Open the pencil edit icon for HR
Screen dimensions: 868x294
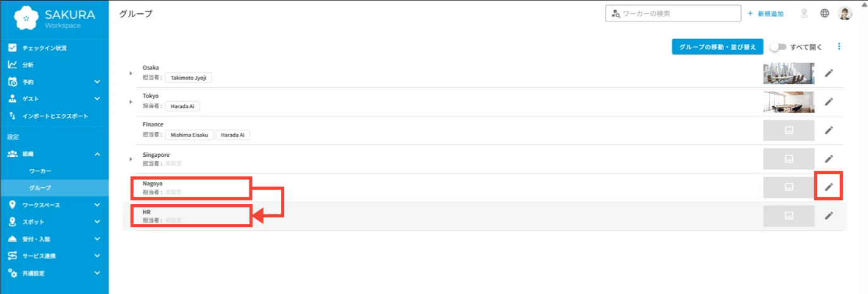[x=829, y=216]
